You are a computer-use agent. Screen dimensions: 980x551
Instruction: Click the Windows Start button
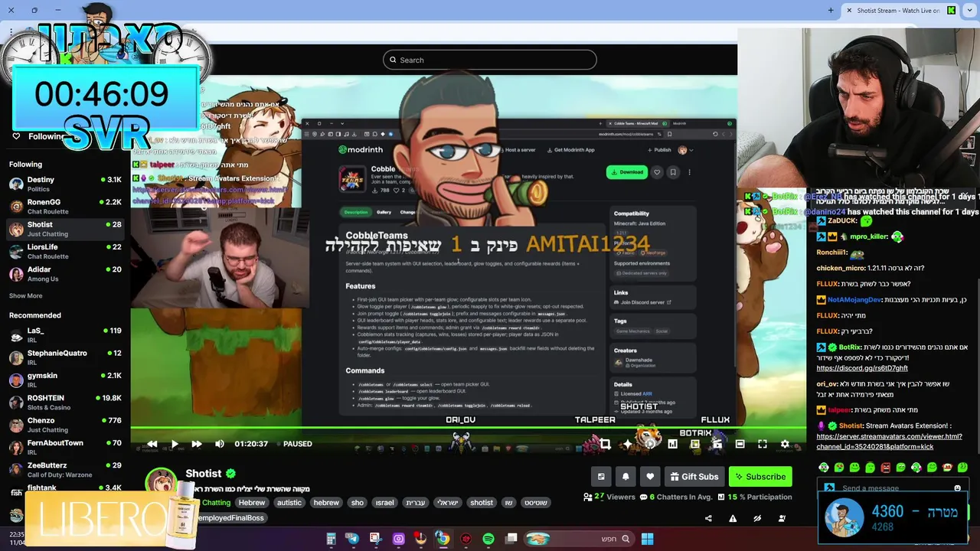pyautogui.click(x=647, y=539)
